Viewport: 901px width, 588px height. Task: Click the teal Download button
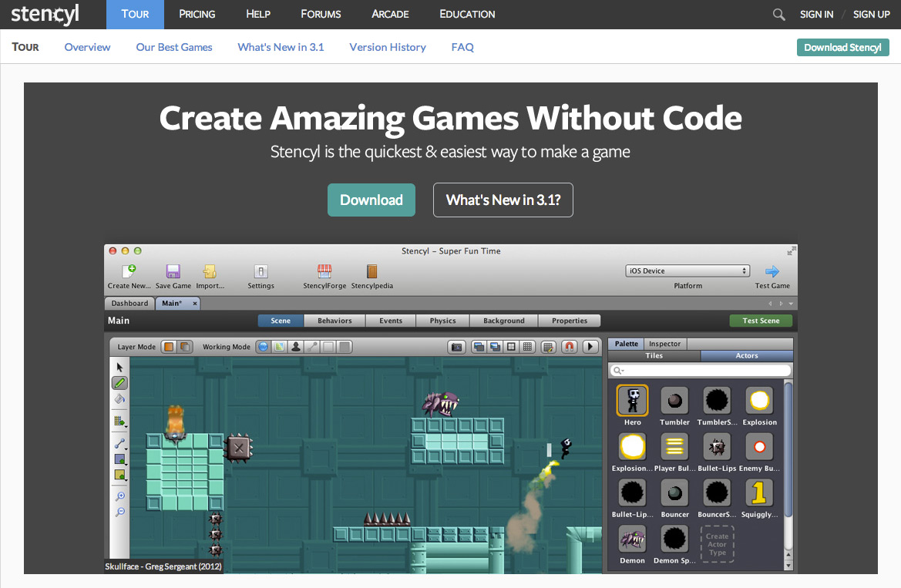click(371, 200)
